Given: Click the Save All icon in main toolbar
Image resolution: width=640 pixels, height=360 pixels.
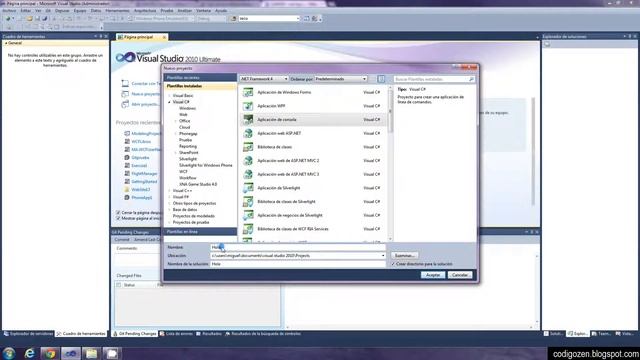Looking at the screenshot, I should pyautogui.click(x=44, y=18).
